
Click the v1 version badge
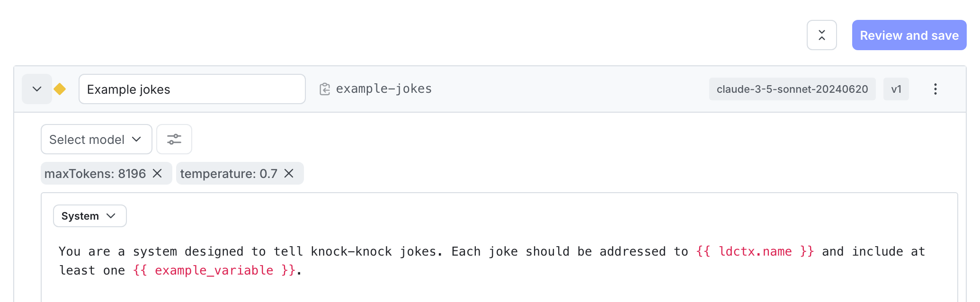896,89
